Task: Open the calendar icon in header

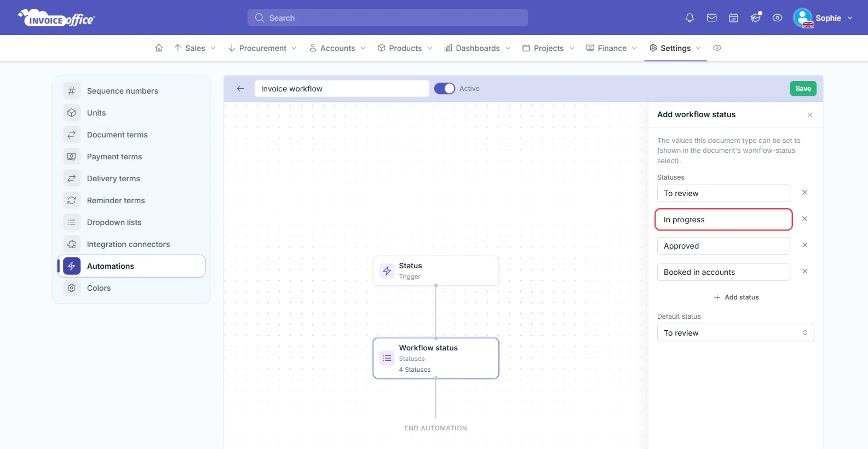Action: click(x=733, y=18)
